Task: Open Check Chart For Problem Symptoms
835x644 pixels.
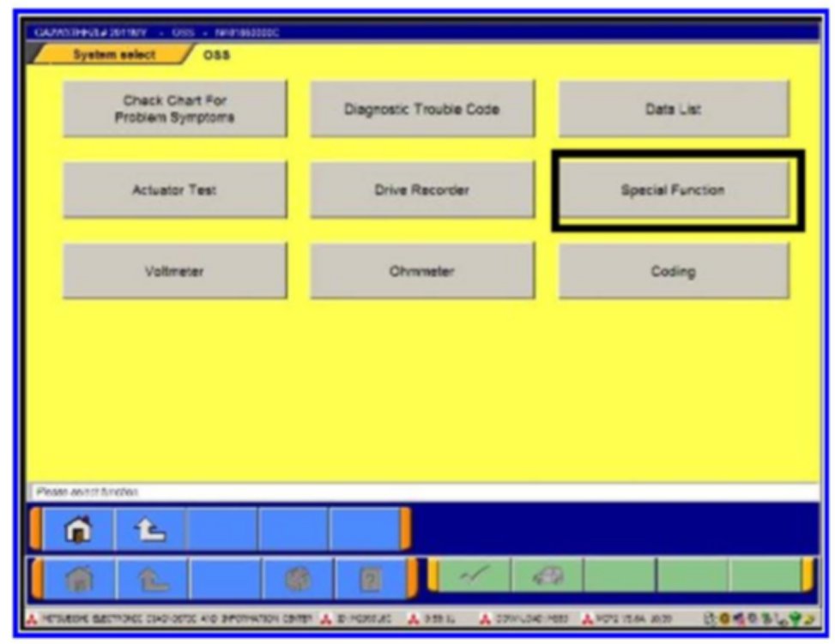Action: [x=174, y=109]
